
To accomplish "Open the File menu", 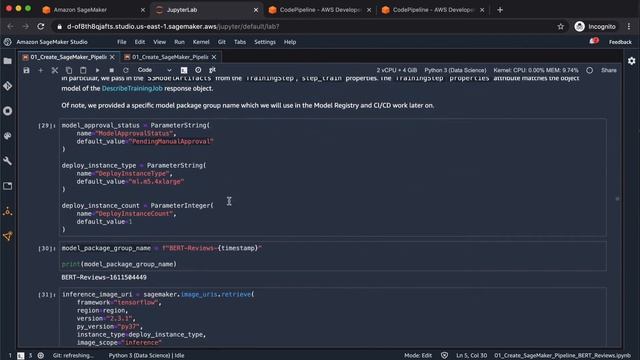I will [x=122, y=42].
